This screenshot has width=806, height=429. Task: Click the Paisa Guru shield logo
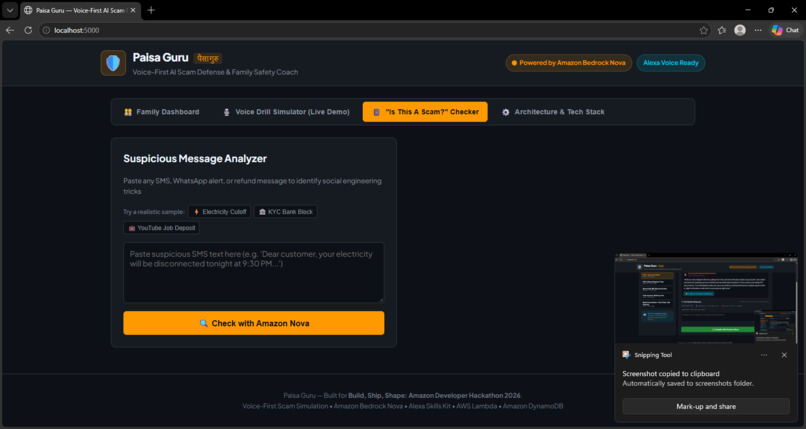(x=113, y=63)
